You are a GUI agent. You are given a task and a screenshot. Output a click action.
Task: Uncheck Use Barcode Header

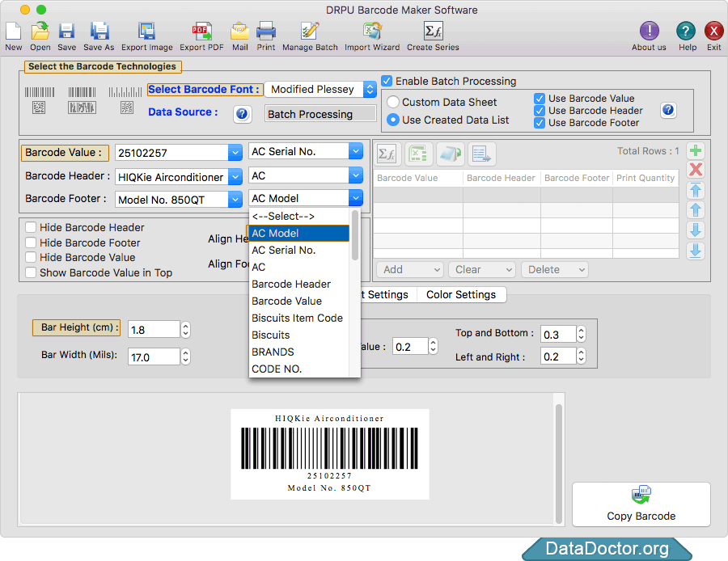click(x=539, y=111)
